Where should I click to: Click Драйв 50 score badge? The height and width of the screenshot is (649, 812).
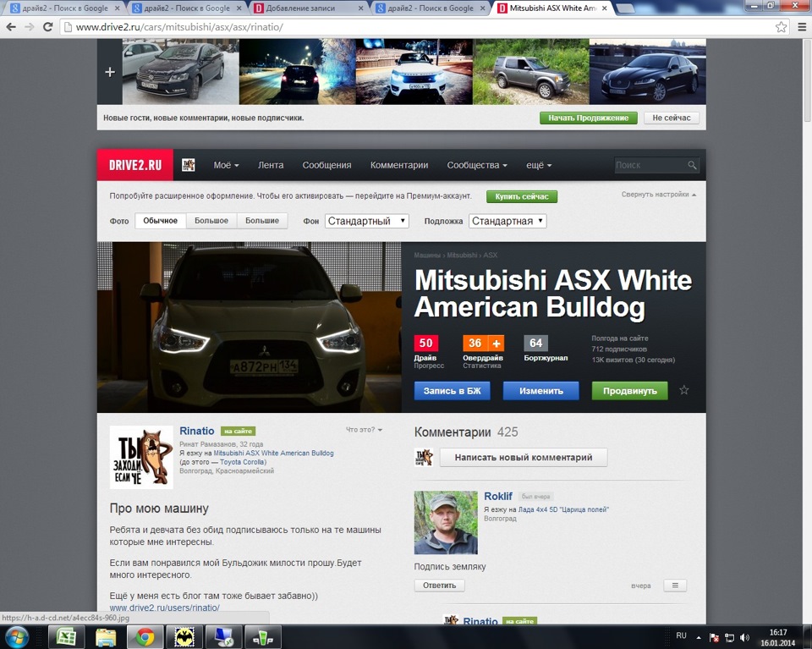pos(425,343)
